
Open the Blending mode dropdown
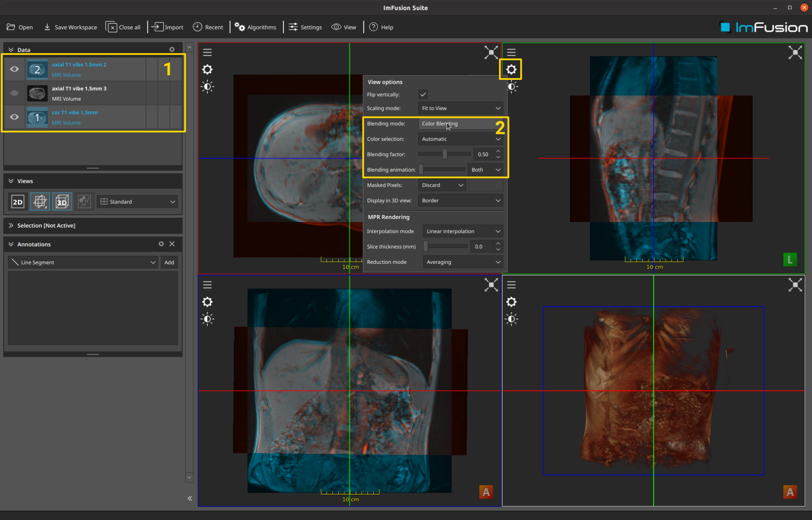pos(460,123)
